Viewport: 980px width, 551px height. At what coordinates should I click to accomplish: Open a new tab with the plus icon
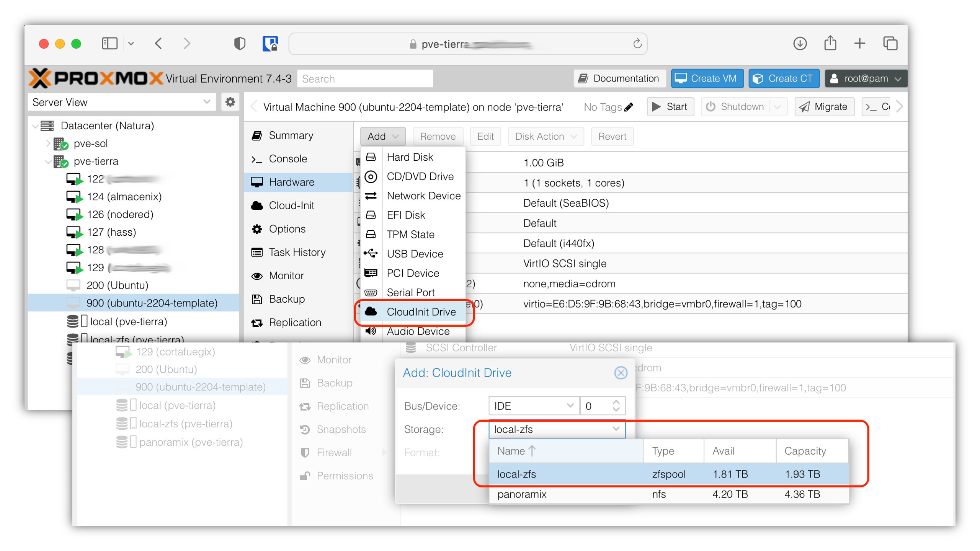[x=859, y=43]
